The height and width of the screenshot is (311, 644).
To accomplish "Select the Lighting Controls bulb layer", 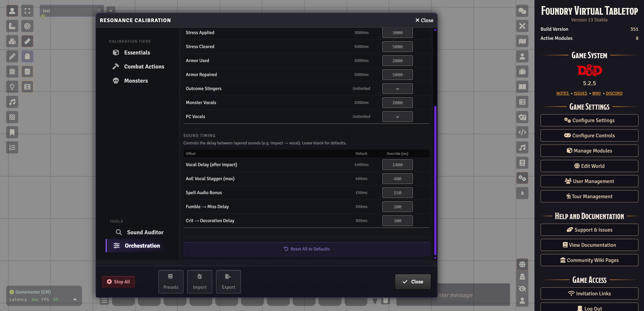I will tap(12, 87).
